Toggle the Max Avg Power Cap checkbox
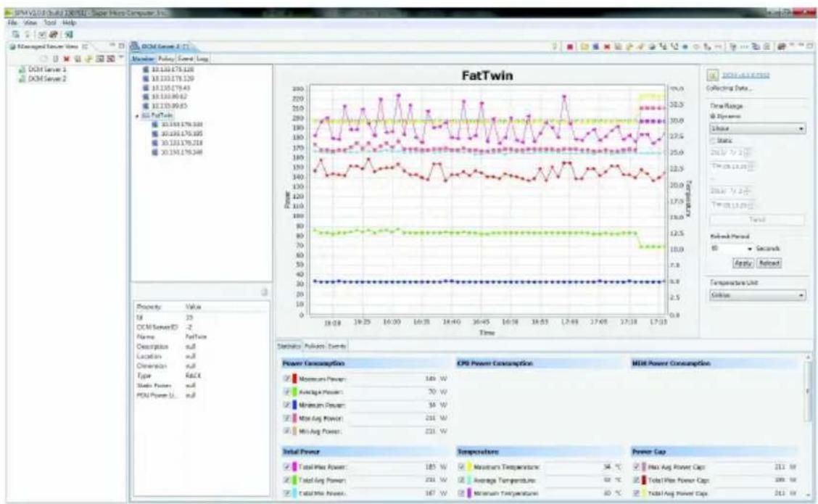 coord(637,467)
